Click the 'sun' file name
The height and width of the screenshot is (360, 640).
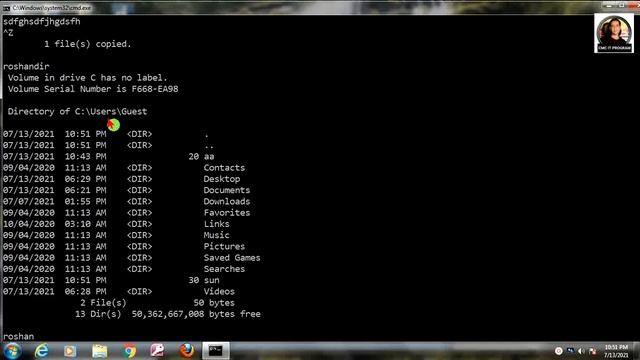(x=211, y=280)
